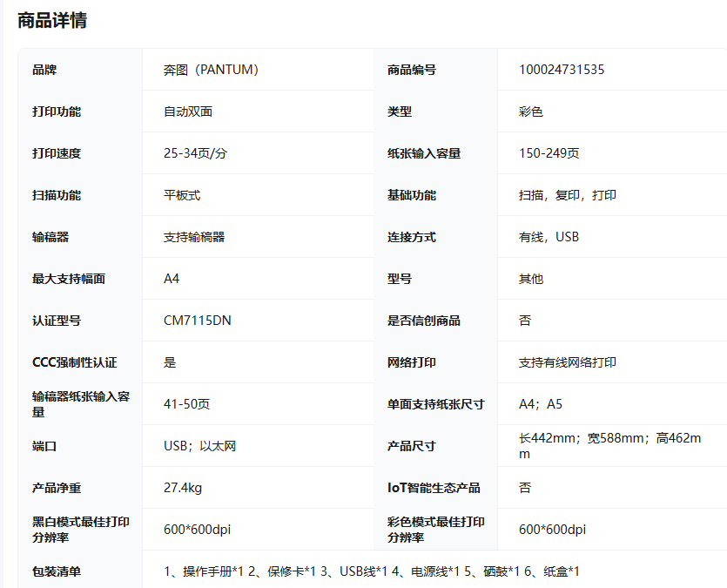Select the 包装清单 label
The width and height of the screenshot is (727, 588).
click(x=57, y=571)
